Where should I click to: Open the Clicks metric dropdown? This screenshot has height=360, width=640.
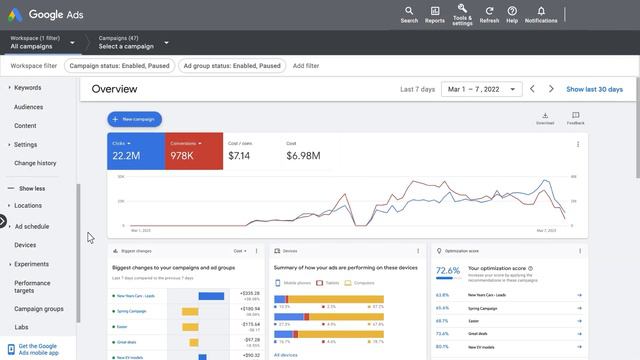coord(121,144)
